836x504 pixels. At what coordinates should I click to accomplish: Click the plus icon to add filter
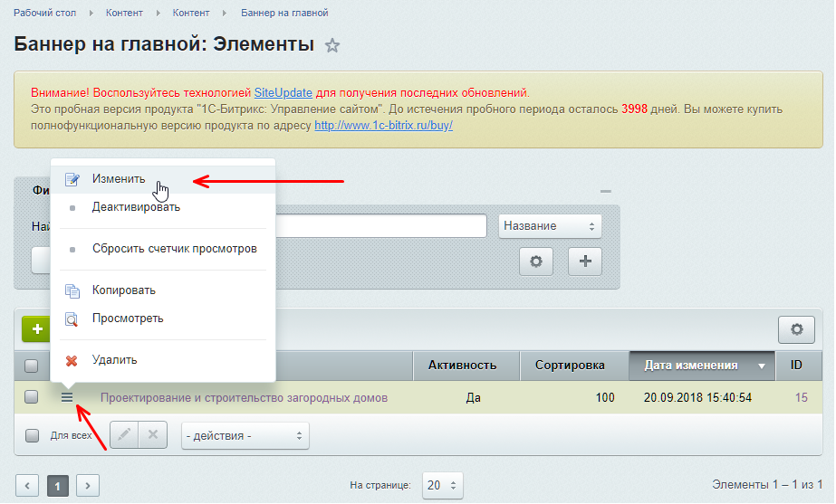[x=584, y=261]
